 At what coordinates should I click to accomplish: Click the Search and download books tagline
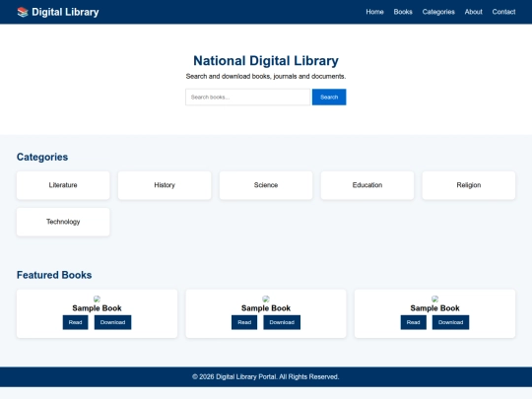266,76
